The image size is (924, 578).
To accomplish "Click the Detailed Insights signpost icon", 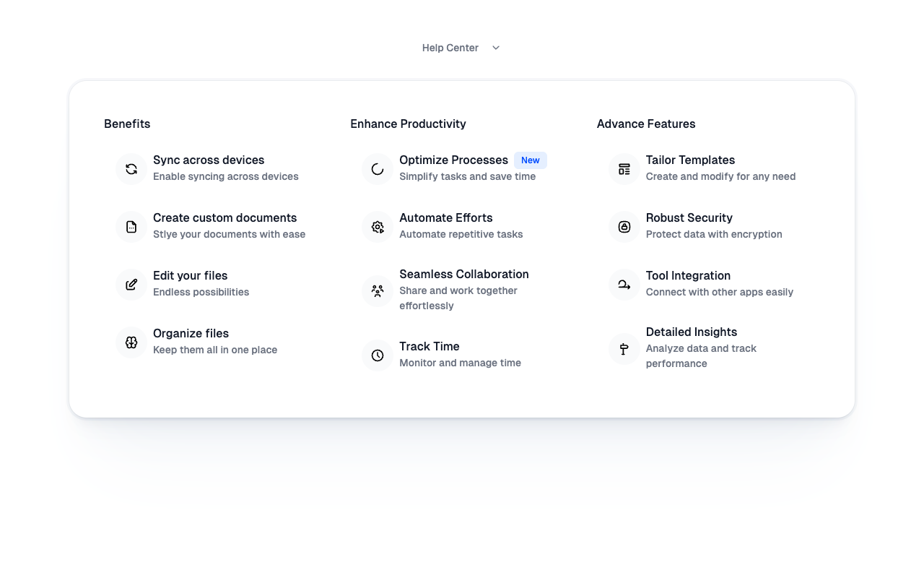I will pos(624,349).
